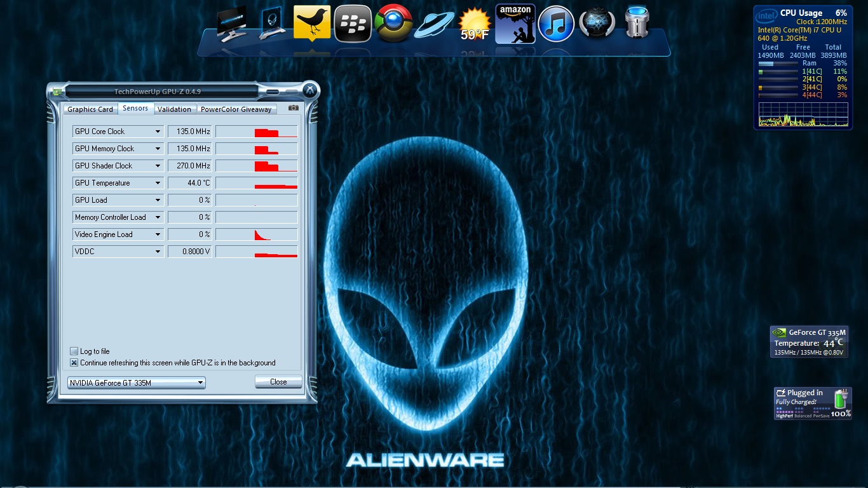Click the Video Engine Load history graph
This screenshot has height=488, width=868.
[257, 234]
